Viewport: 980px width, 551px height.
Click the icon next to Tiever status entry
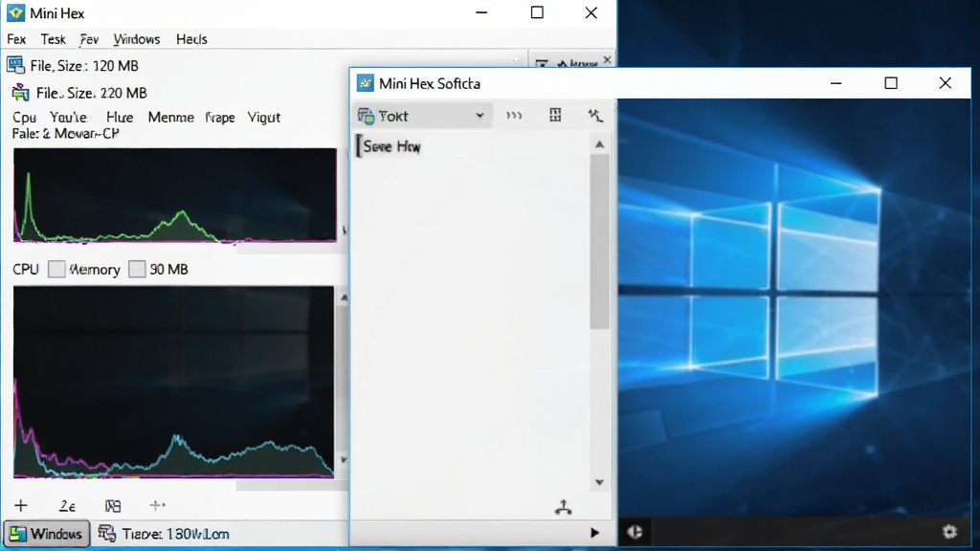click(107, 534)
